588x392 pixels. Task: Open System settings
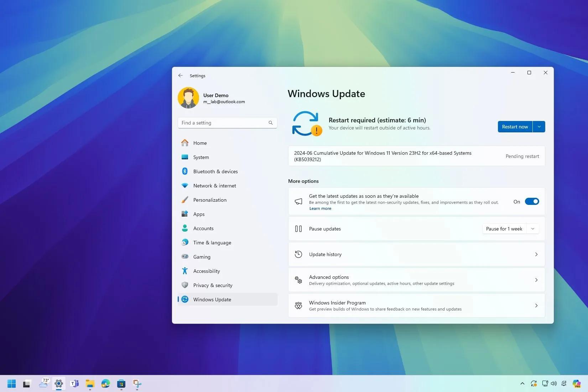227,157
